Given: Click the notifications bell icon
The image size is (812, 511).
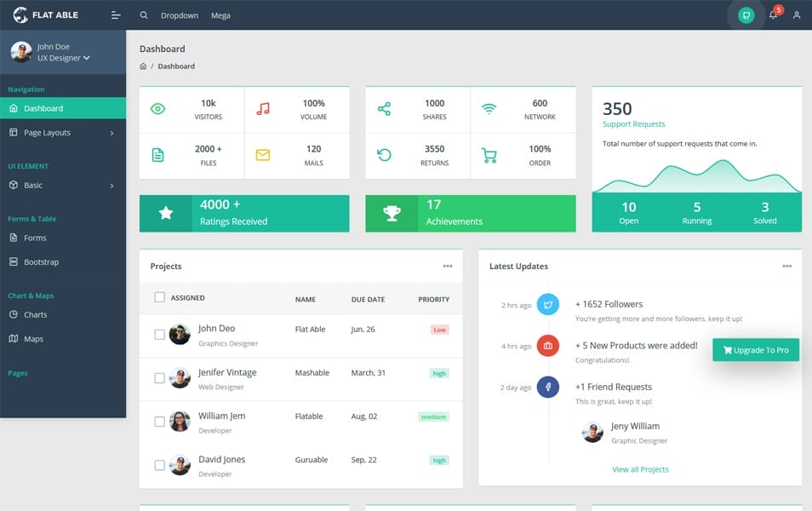Looking at the screenshot, I should click(773, 14).
